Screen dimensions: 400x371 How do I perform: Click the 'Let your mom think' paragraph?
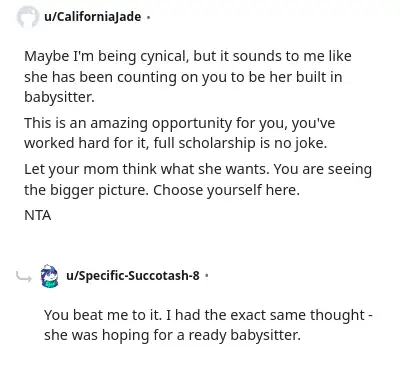pos(198,179)
